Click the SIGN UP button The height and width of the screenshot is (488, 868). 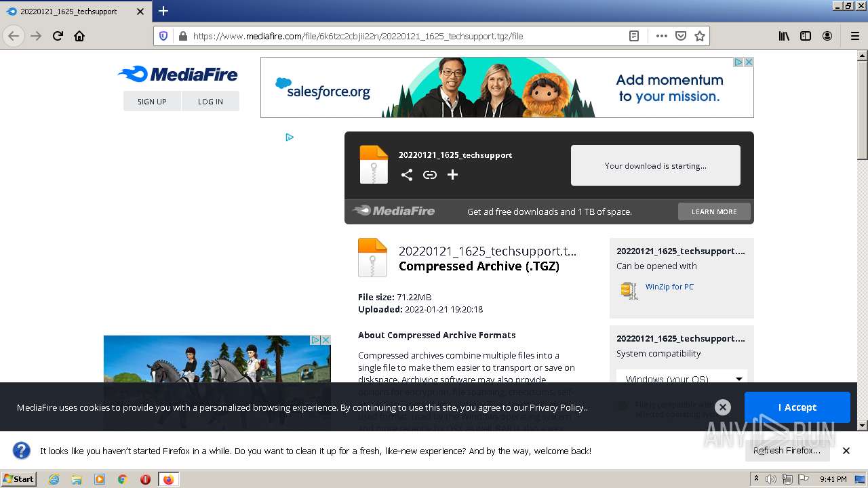[152, 101]
